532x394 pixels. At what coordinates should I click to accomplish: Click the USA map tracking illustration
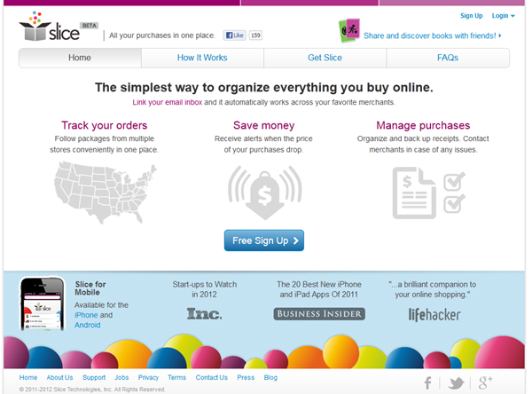(x=105, y=193)
